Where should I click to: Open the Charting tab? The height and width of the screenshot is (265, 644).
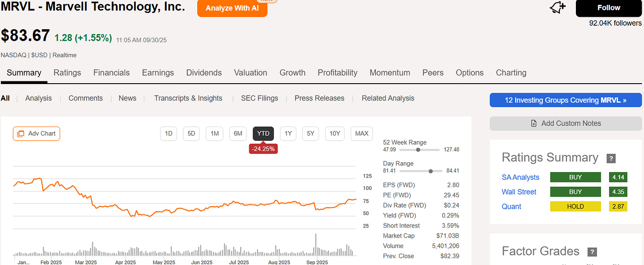511,73
